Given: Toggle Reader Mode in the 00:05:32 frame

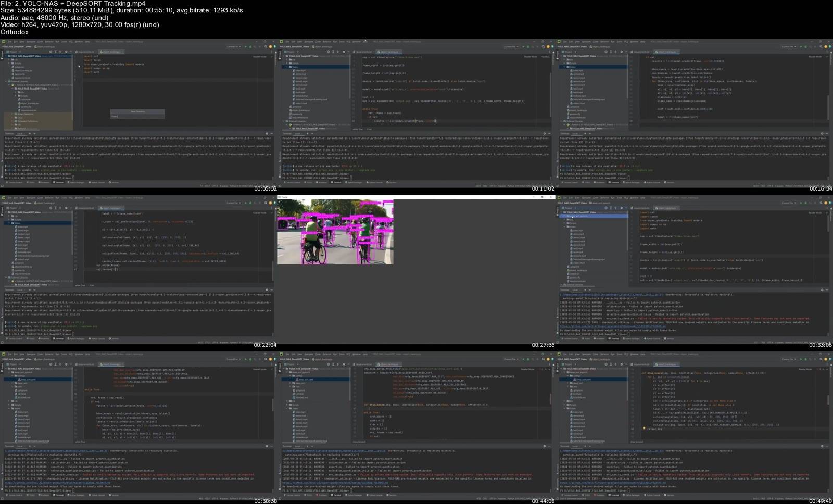Looking at the screenshot, I should pos(259,57).
